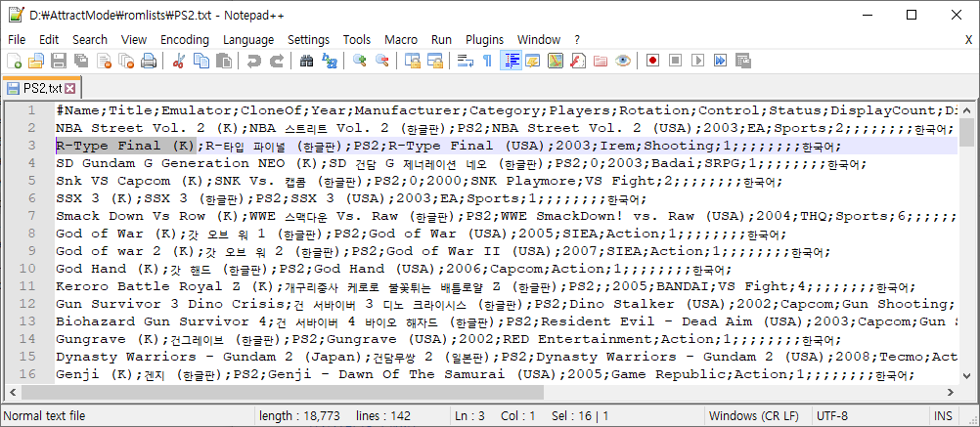Screen dimensions: 980x427
Task: Open a file with the folder icon
Action: (x=36, y=61)
